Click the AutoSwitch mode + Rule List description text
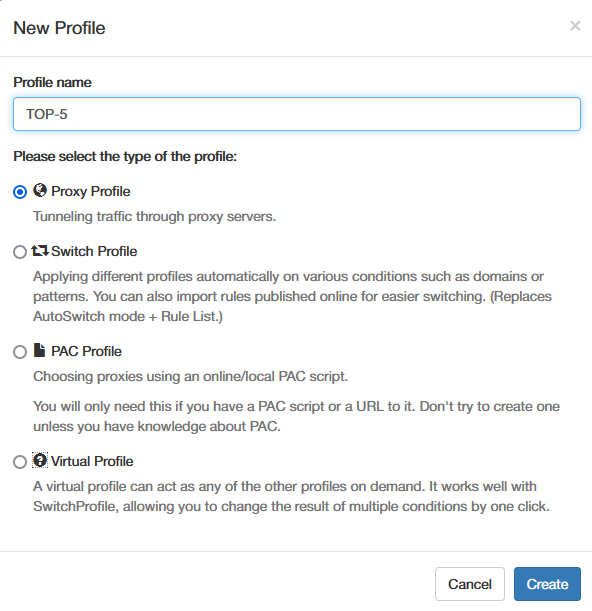592x611 pixels. [127, 316]
